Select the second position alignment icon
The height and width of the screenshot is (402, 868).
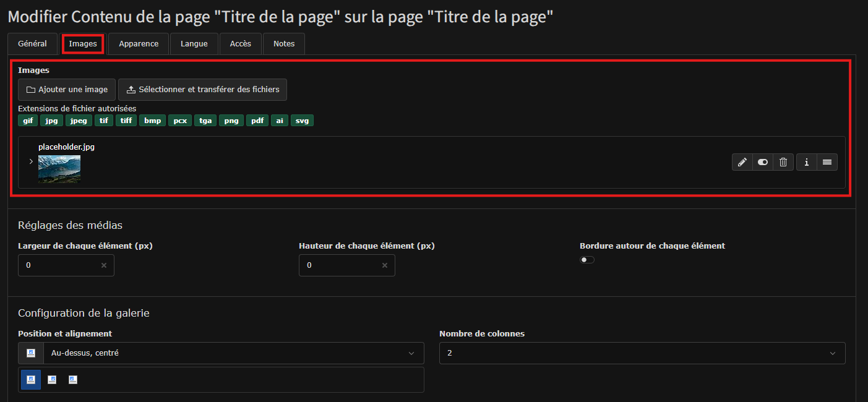52,380
